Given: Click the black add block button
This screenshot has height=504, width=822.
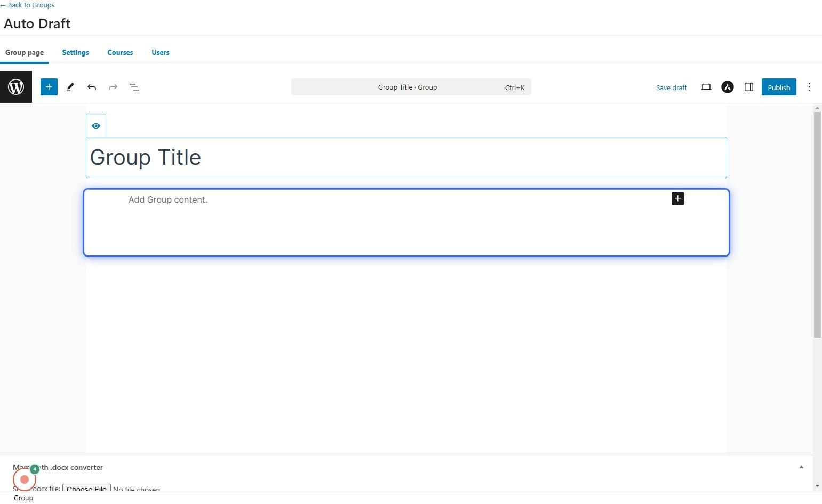Looking at the screenshot, I should [x=677, y=198].
